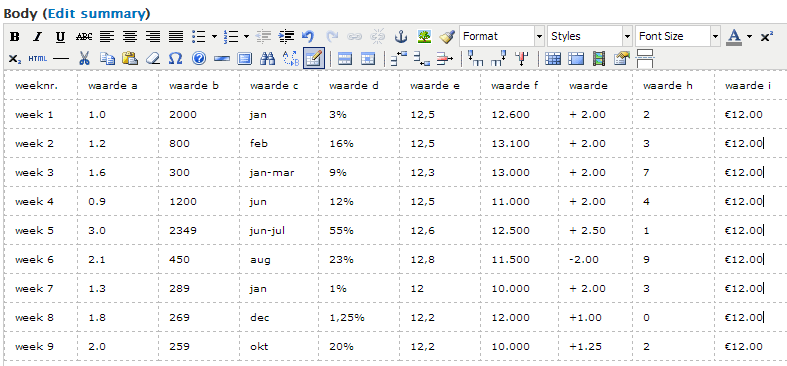Click the merge table cells icon
This screenshot has height=366, width=787.
tap(576, 59)
